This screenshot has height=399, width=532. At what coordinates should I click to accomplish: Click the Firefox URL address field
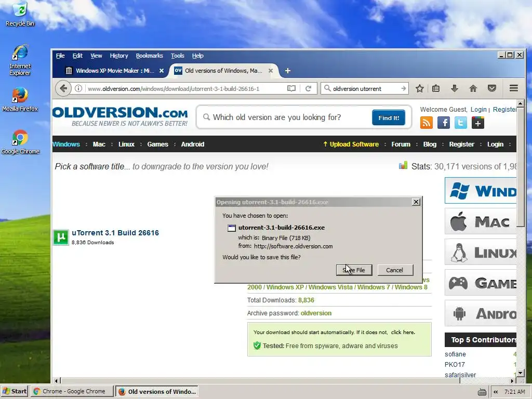point(185,88)
